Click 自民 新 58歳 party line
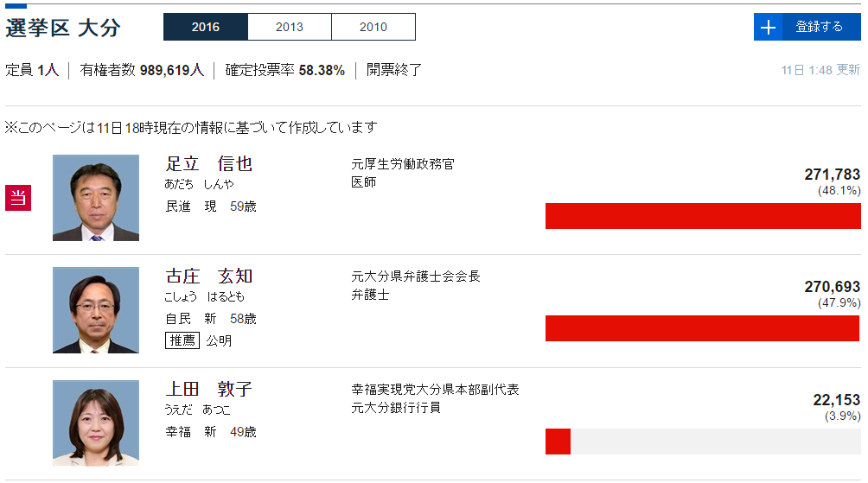 click(x=211, y=319)
